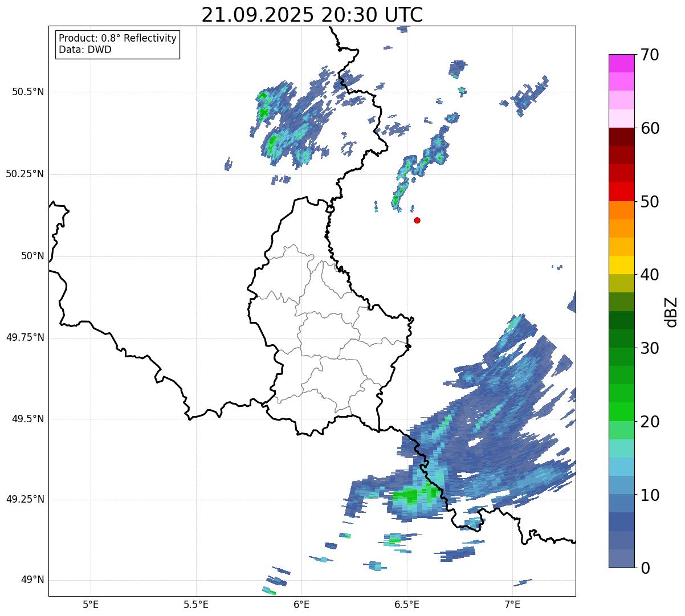685x616 pixels.
Task: Click the green radar echo core near 49.25°N
Action: click(x=416, y=493)
